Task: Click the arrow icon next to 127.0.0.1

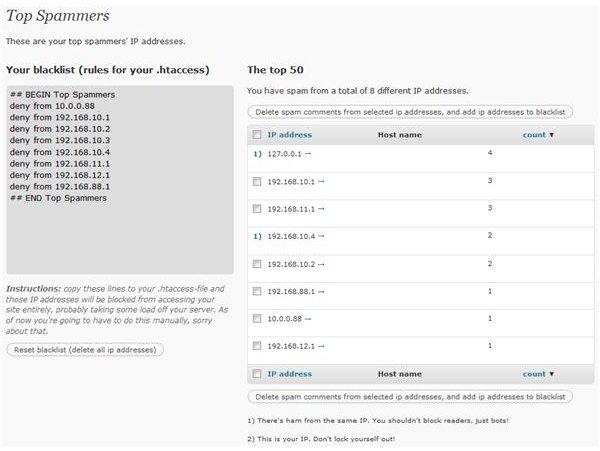Action: pos(308,154)
